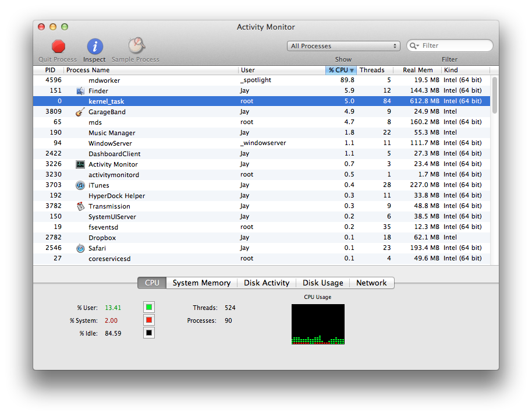The height and width of the screenshot is (416, 532).
Task: Select the Activity Monitor row icon
Action: tap(80, 164)
